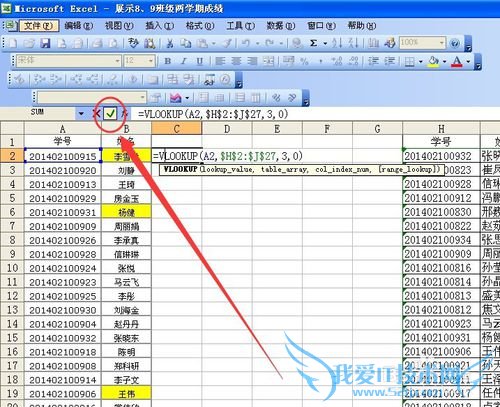This screenshot has width=500, height=407.
Task: Select column C header
Action: [x=177, y=129]
